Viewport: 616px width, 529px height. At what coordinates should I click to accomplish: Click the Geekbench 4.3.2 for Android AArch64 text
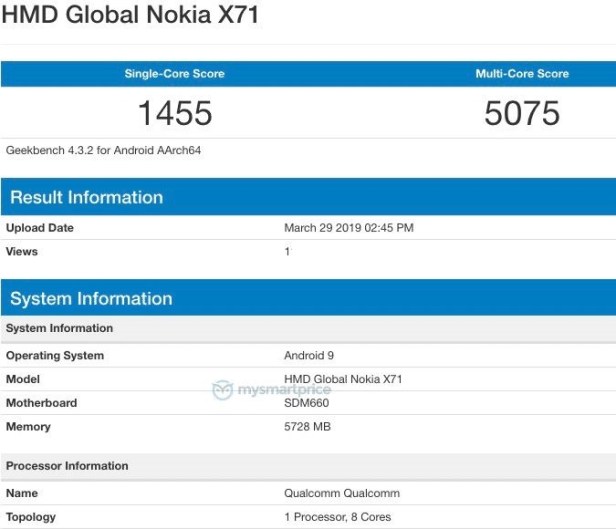point(103,150)
